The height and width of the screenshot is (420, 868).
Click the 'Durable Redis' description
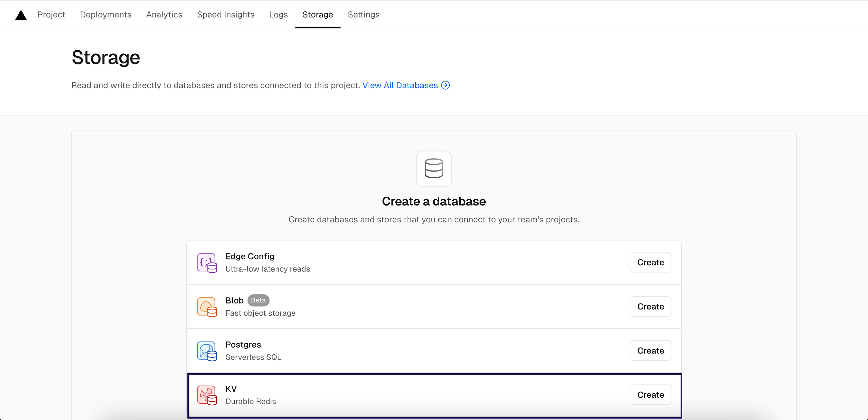[x=250, y=401]
